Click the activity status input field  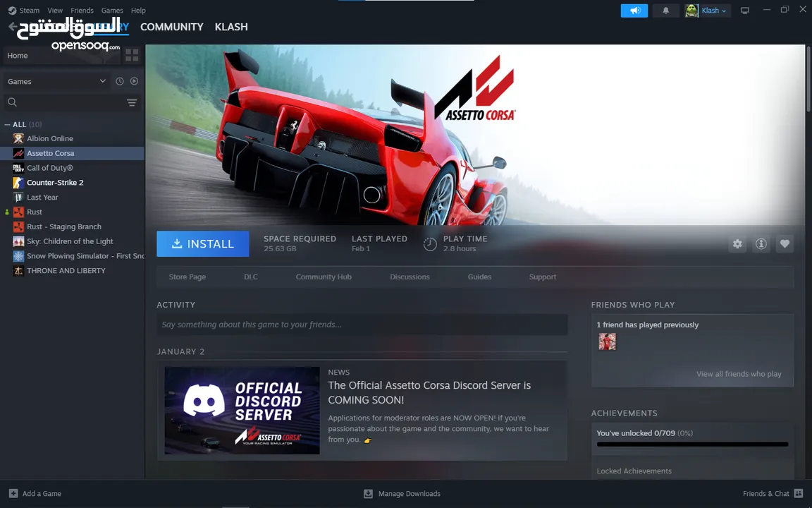(362, 325)
